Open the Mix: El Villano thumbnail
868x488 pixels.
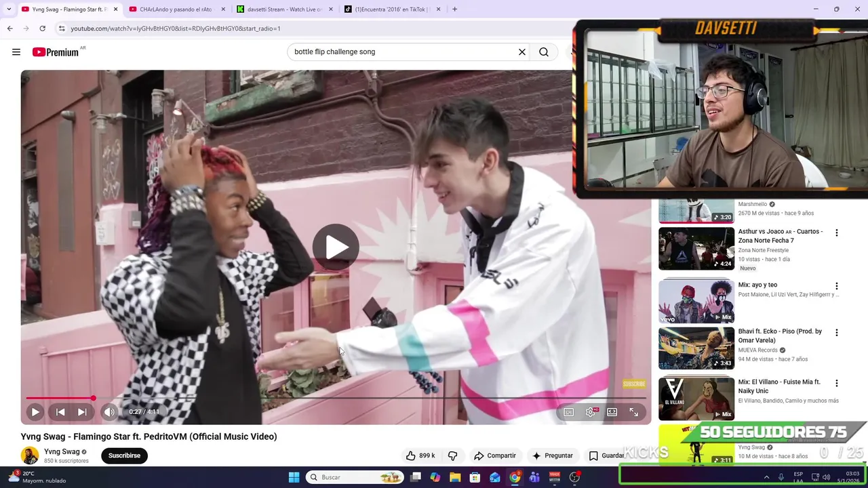[x=696, y=399]
